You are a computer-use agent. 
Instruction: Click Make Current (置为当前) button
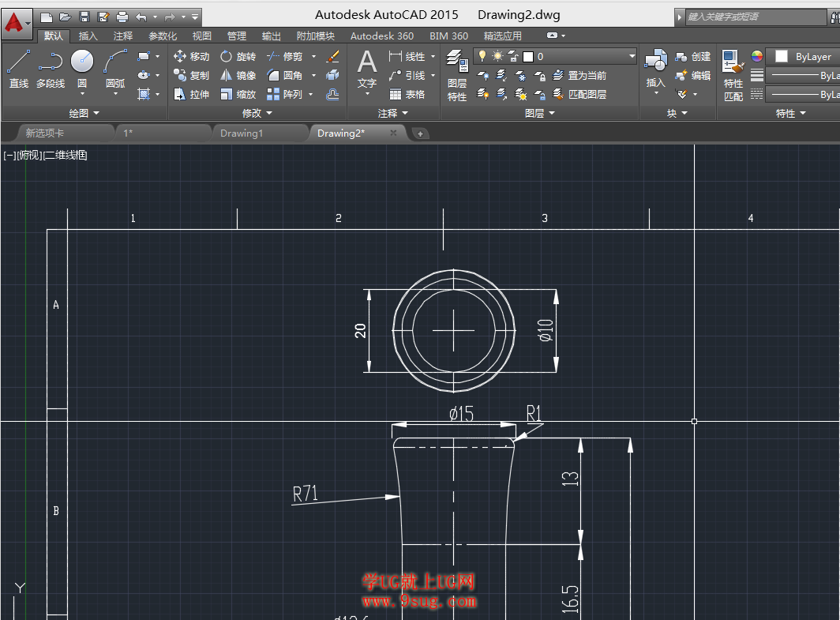point(579,76)
